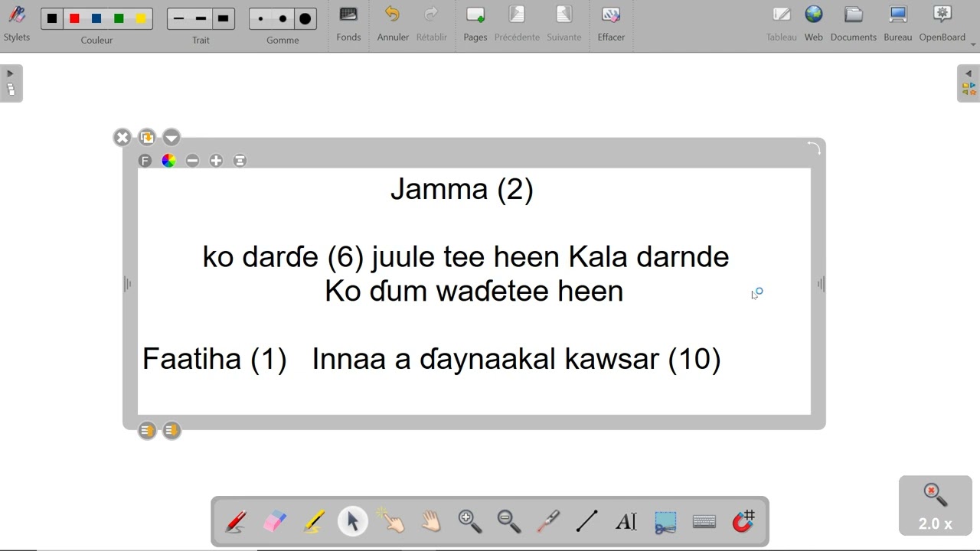Image resolution: width=980 pixels, height=551 pixels.
Task: Add a new page with Pages
Action: 475,24
